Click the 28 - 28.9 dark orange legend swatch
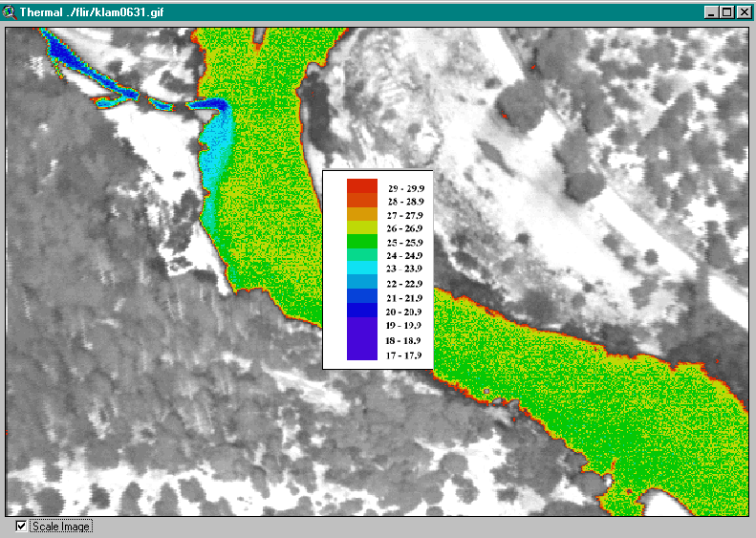 [x=362, y=200]
